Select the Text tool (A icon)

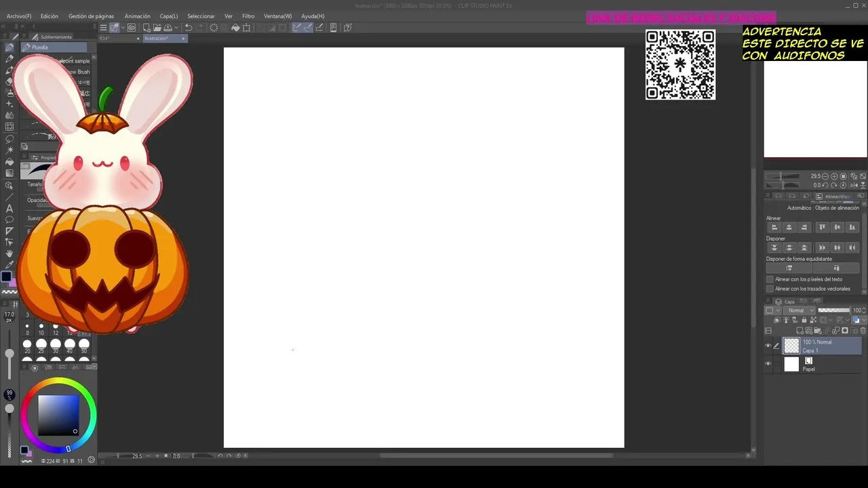(x=9, y=208)
